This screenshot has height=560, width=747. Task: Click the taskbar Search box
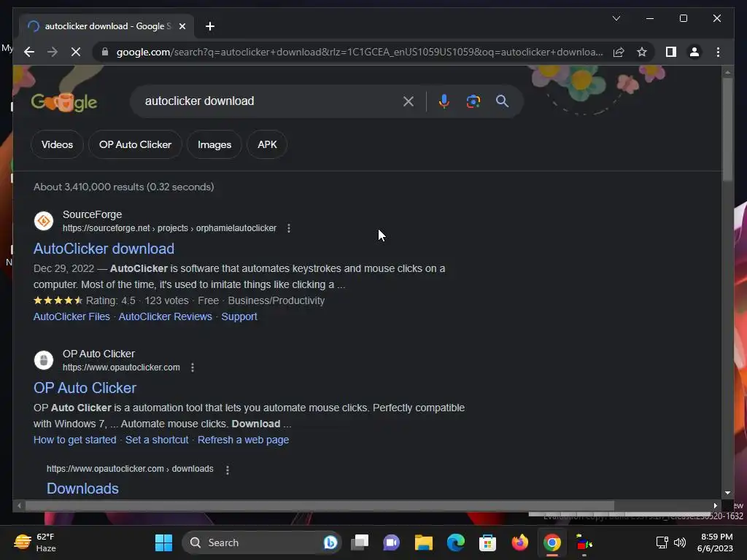261,542
